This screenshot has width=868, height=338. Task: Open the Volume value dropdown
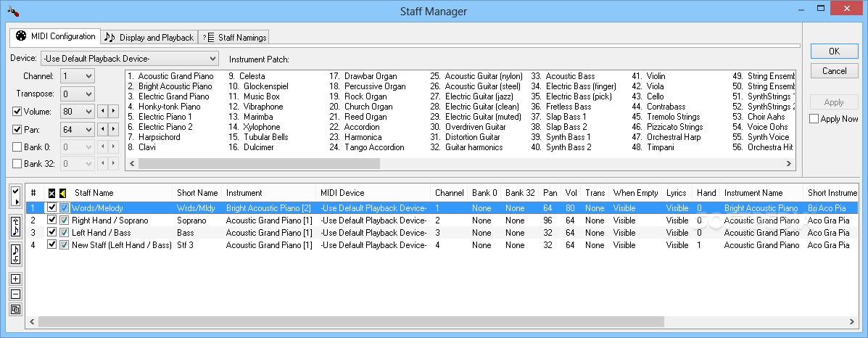[x=78, y=112]
